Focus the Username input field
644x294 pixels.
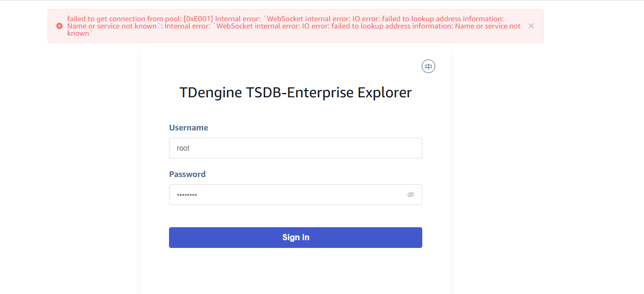pyautogui.click(x=295, y=148)
